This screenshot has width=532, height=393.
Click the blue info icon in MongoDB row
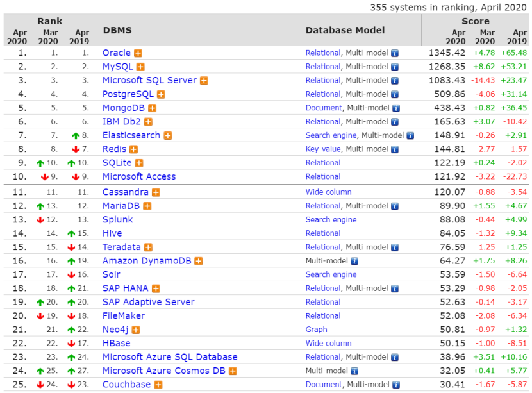[x=395, y=108]
